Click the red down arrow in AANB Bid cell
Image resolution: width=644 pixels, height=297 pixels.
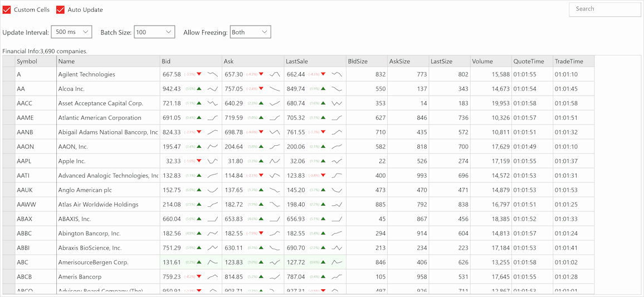[x=199, y=132]
